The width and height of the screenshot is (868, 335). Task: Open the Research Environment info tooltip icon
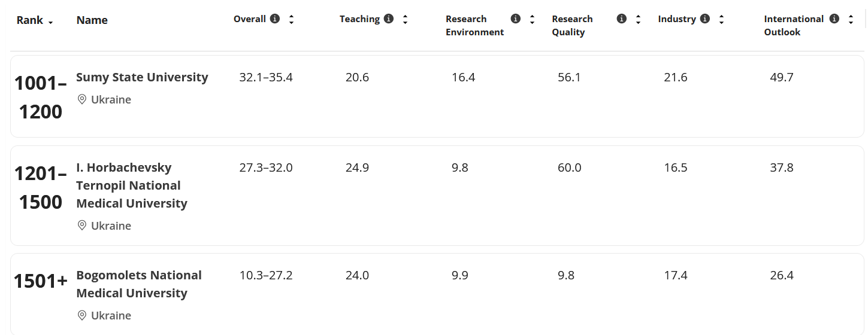516,19
